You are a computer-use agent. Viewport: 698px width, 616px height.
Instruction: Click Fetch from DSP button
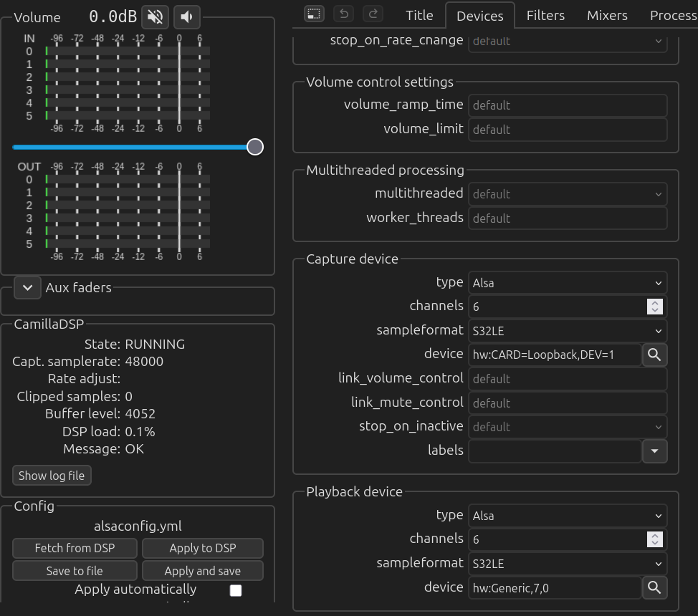(75, 549)
